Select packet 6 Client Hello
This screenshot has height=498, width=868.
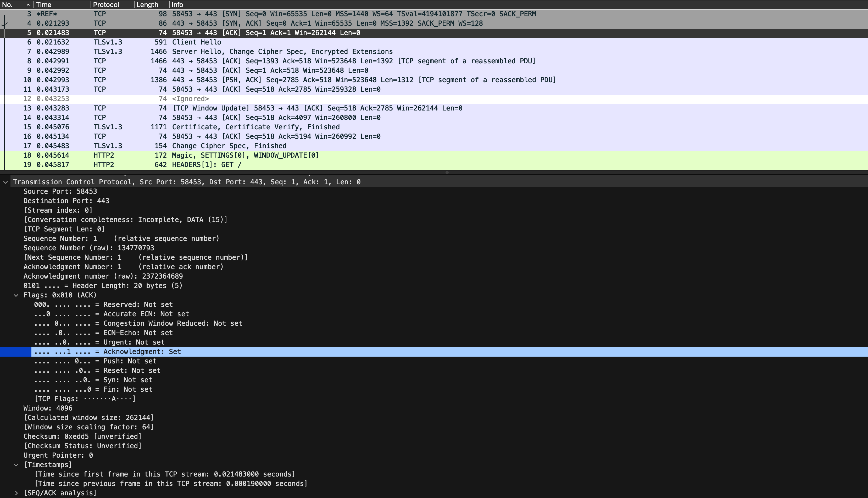(x=434, y=42)
